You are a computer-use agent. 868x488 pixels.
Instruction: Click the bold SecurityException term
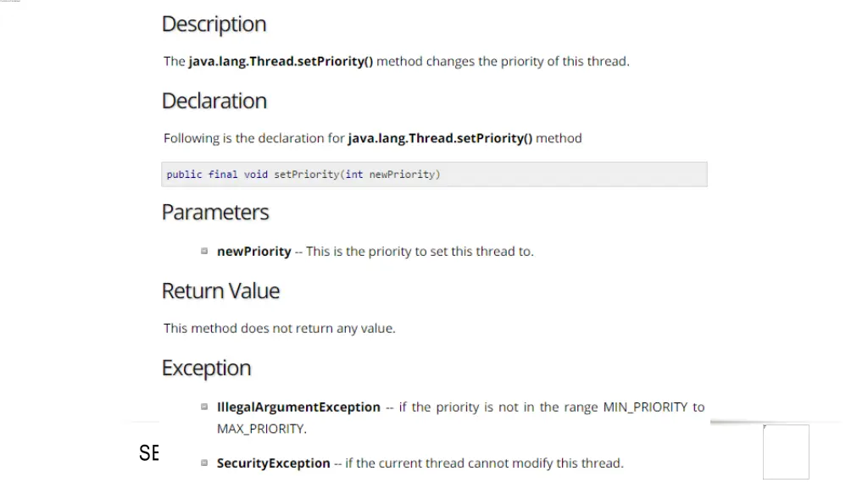(274, 463)
